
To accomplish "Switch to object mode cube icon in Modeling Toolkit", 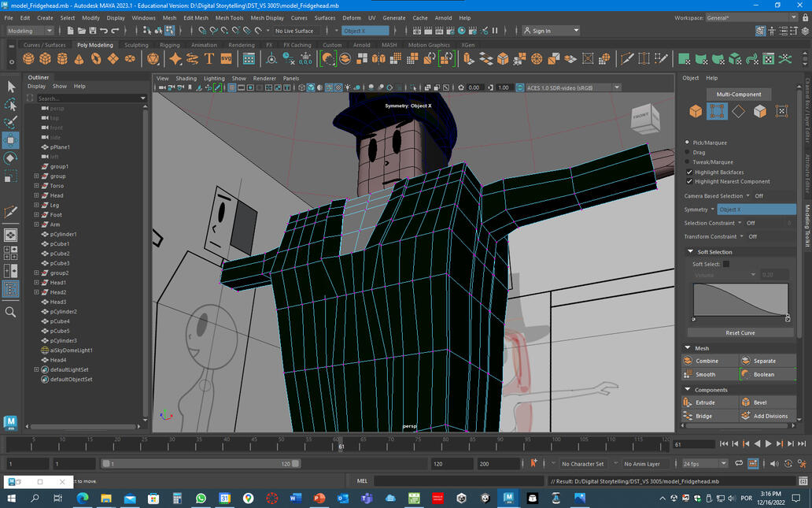I will 696,110.
